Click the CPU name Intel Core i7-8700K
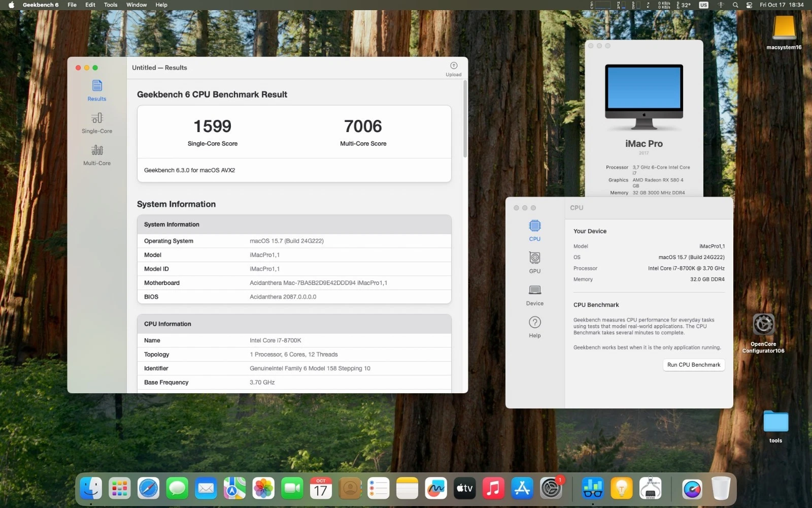The width and height of the screenshot is (812, 508). [x=276, y=340]
